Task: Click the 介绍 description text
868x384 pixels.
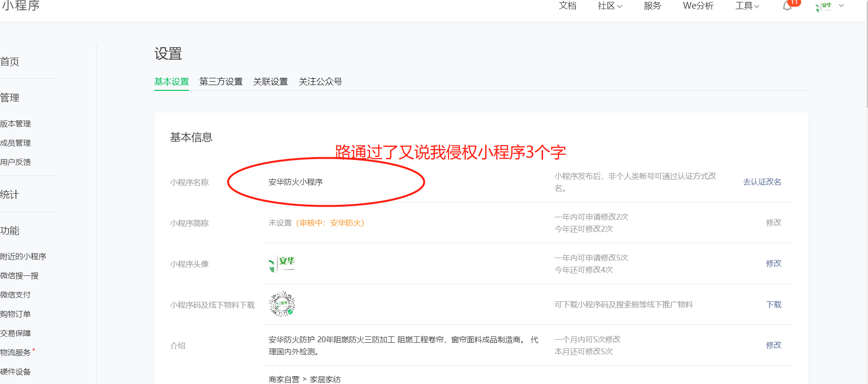Action: pos(404,346)
